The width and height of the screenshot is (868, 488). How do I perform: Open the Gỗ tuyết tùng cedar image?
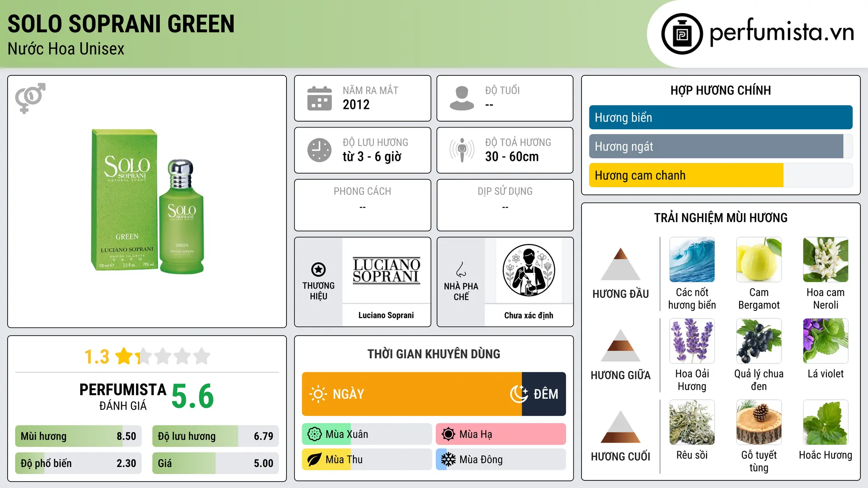pyautogui.click(x=759, y=422)
